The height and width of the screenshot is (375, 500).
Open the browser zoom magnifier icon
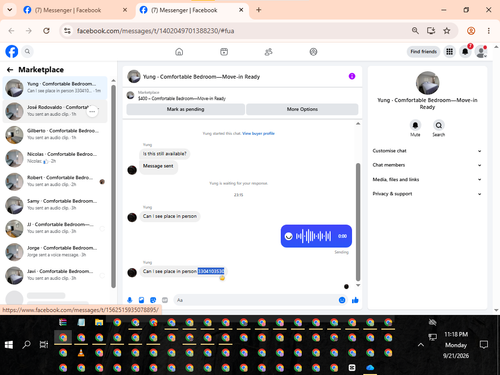(415, 31)
